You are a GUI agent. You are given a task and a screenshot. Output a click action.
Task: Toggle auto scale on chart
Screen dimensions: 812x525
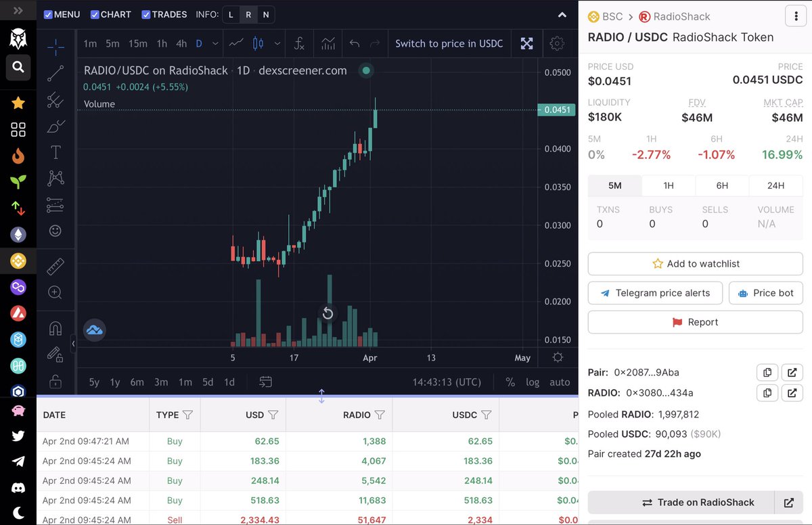click(x=560, y=382)
